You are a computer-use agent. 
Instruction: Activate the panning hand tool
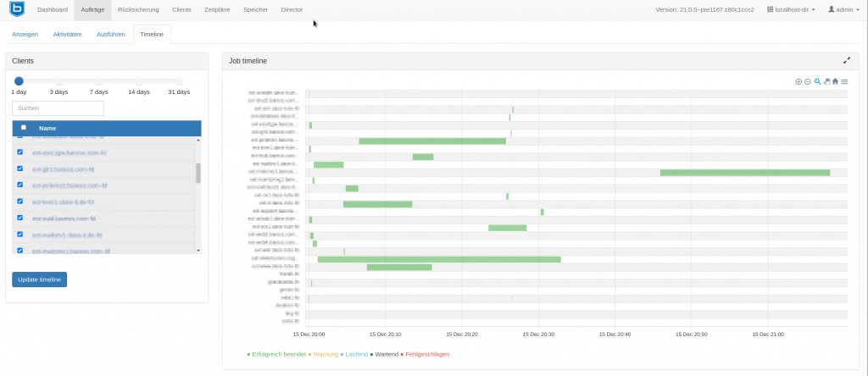[826, 82]
